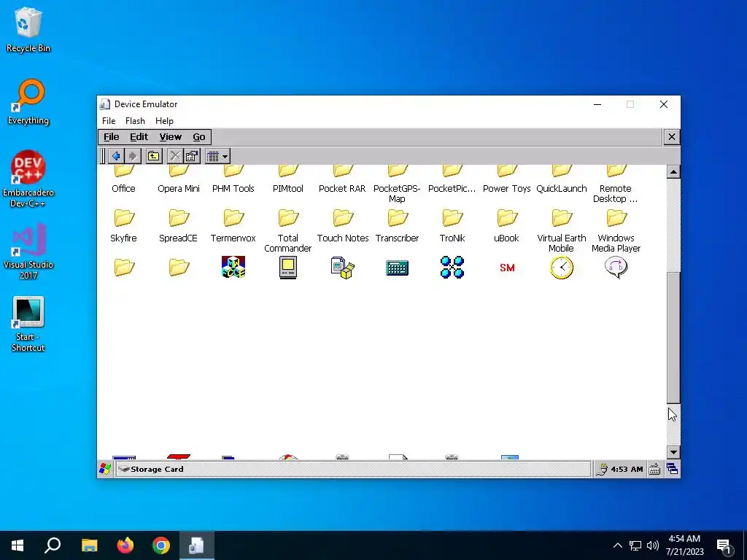Image resolution: width=747 pixels, height=560 pixels.
Task: Open the Total Commander folder
Action: coord(288,231)
